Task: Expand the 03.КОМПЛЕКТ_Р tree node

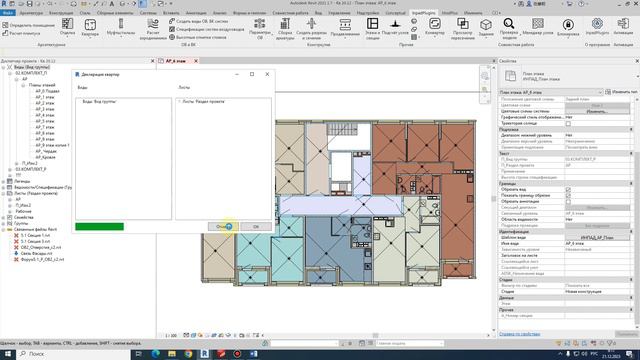Action: point(10,169)
